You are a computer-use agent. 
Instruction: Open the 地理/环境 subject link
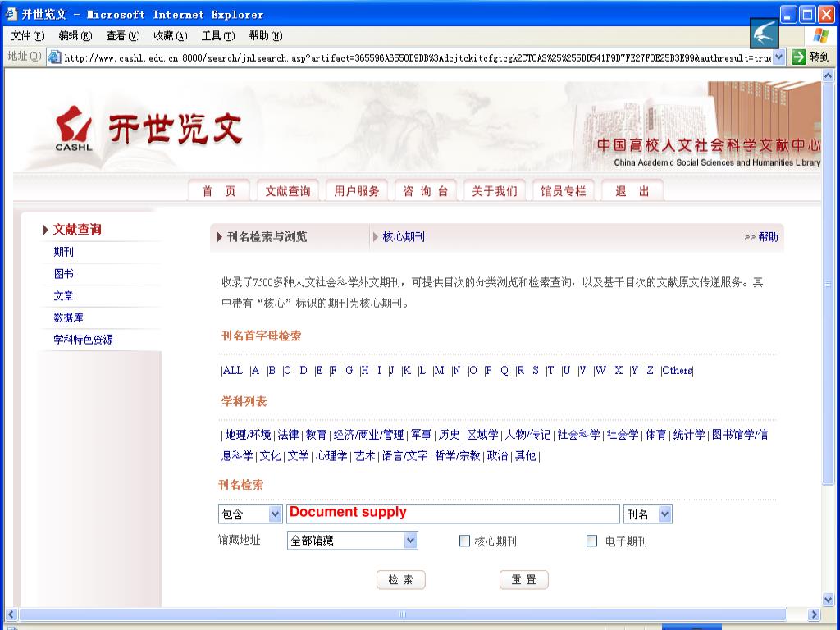248,435
